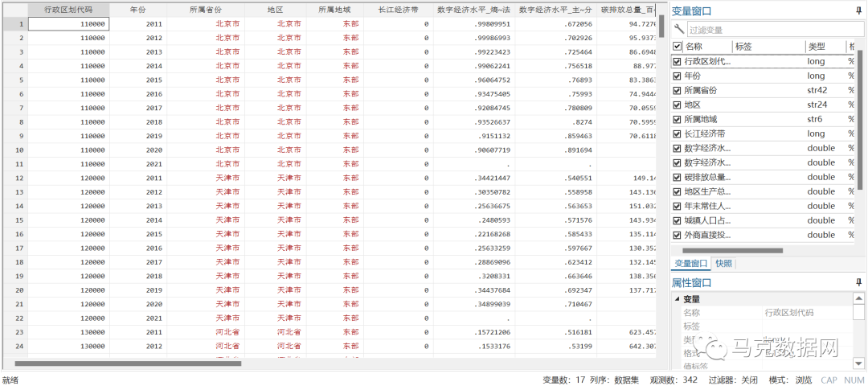Uncheck the 地区生产总... variable checkbox
This screenshot has height=386, width=868.
coord(677,191)
